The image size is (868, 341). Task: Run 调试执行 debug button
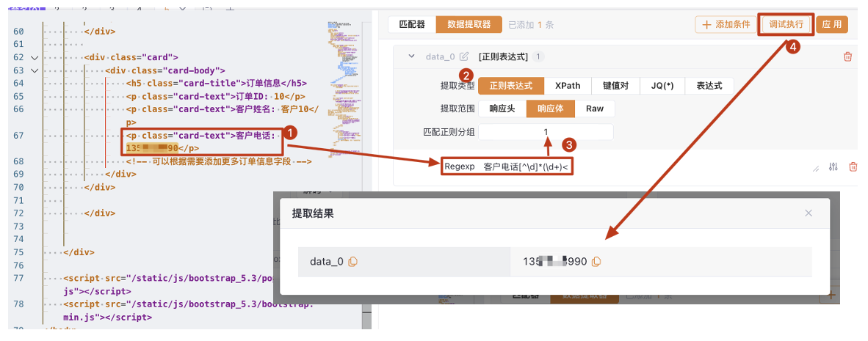[786, 24]
